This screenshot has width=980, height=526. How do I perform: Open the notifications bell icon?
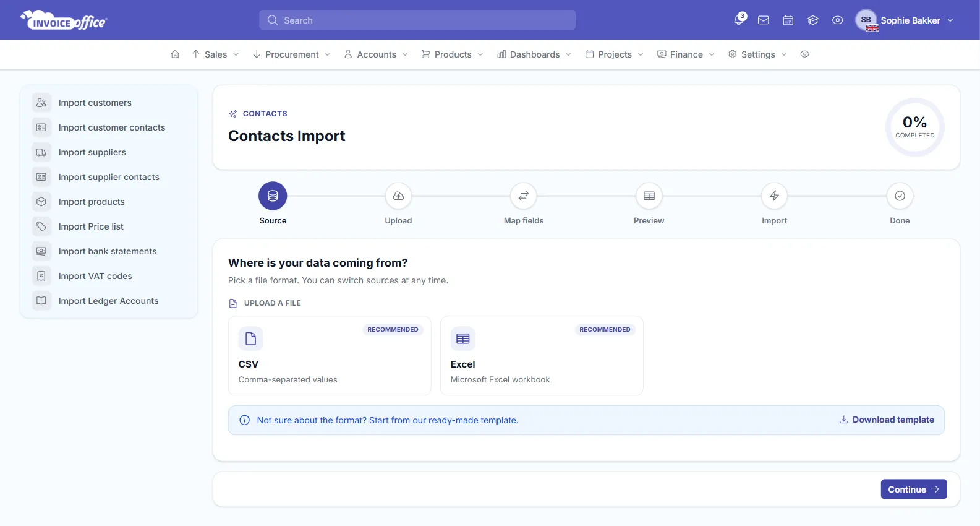tap(739, 20)
